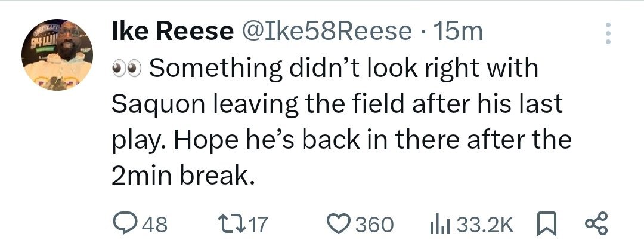The height and width of the screenshot is (249, 644).
Task: Click the eyes emoji in the tweet
Action: coord(126,69)
